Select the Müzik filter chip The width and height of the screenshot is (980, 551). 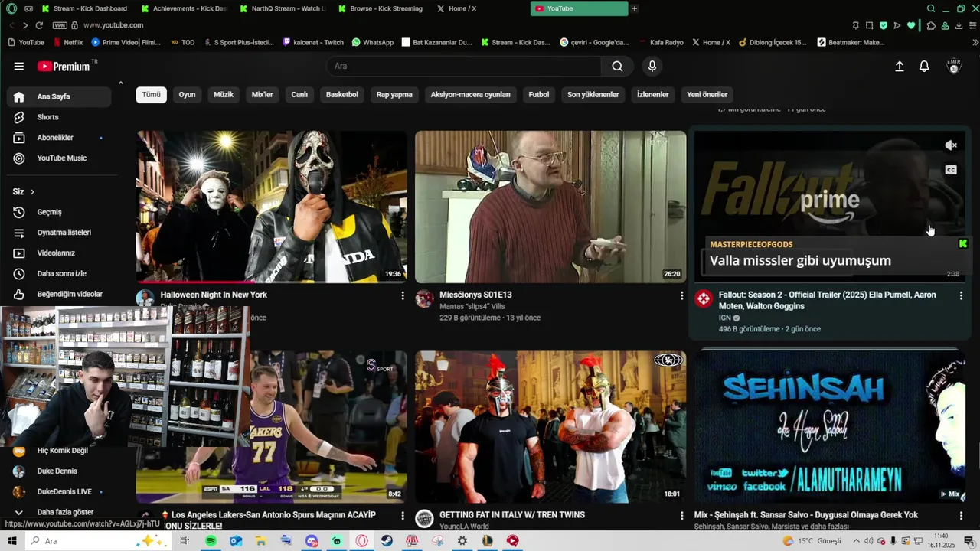[224, 95]
